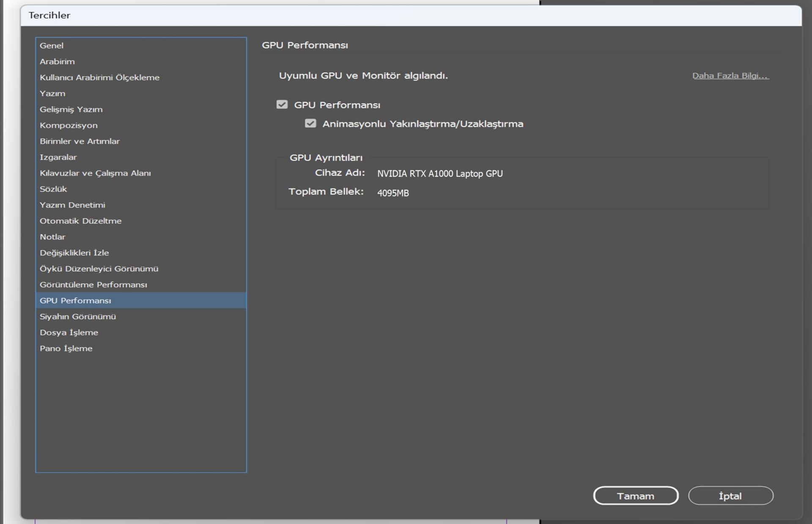
Task: Toggle Animasyonlu Yakınlaştırma/Uzaklaştırma checkbox
Action: (x=310, y=123)
